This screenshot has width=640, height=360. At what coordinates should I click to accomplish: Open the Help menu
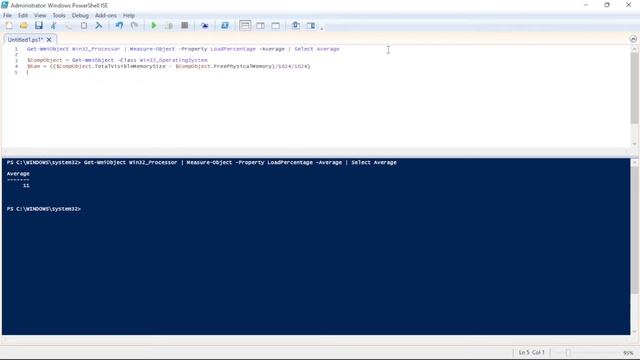tap(129, 16)
